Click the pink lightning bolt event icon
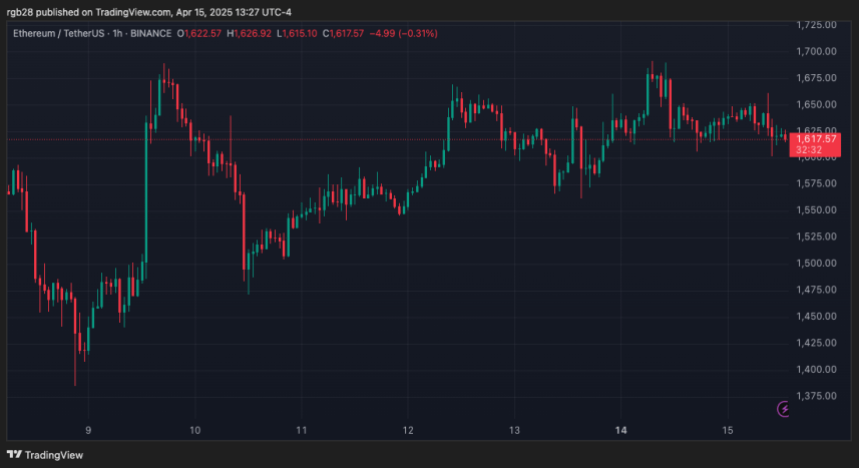859x468 pixels. click(x=785, y=408)
